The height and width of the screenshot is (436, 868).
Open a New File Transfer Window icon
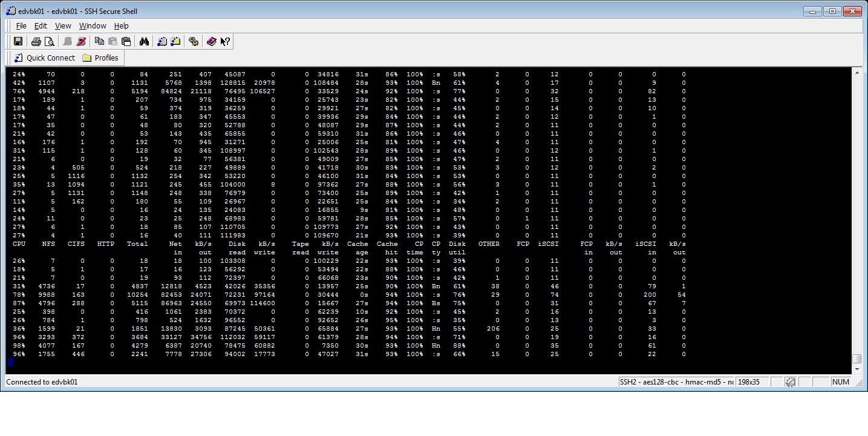click(175, 42)
